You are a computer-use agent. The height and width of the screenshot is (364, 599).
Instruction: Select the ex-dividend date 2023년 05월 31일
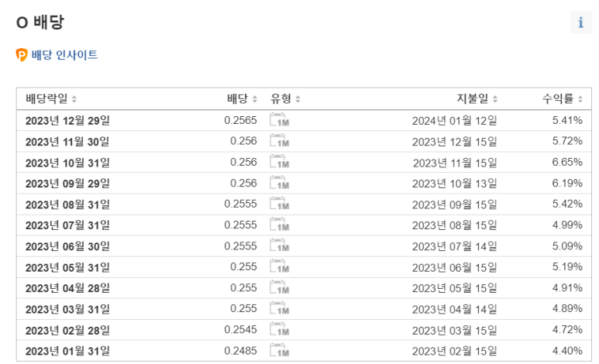[x=67, y=267]
